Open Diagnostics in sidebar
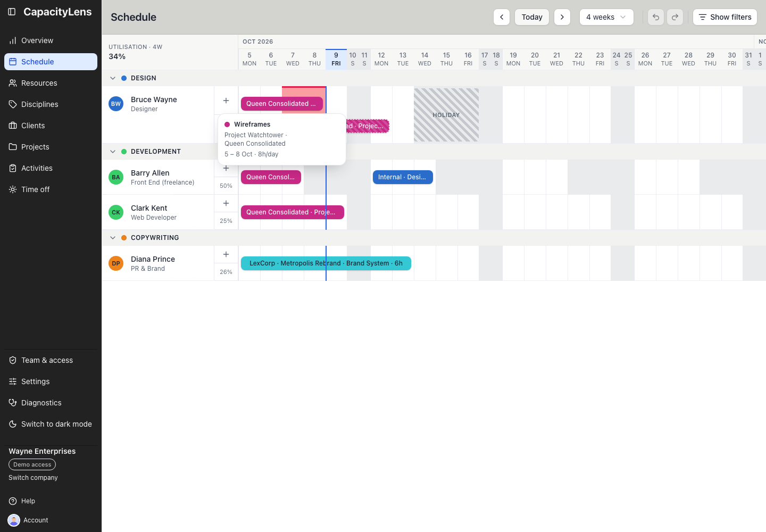The height and width of the screenshot is (532, 766). pyautogui.click(x=51, y=403)
